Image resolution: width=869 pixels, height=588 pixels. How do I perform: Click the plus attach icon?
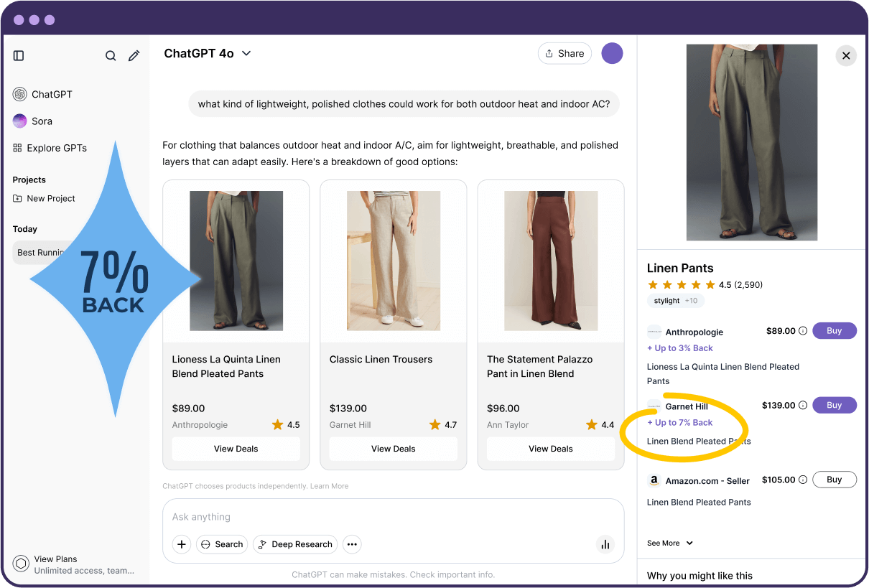(182, 544)
